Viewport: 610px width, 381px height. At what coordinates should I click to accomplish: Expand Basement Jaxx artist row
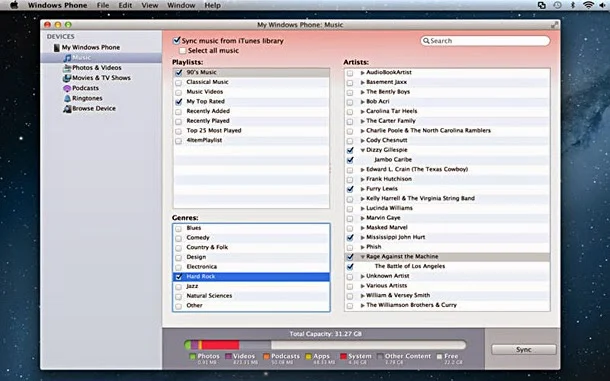click(363, 83)
